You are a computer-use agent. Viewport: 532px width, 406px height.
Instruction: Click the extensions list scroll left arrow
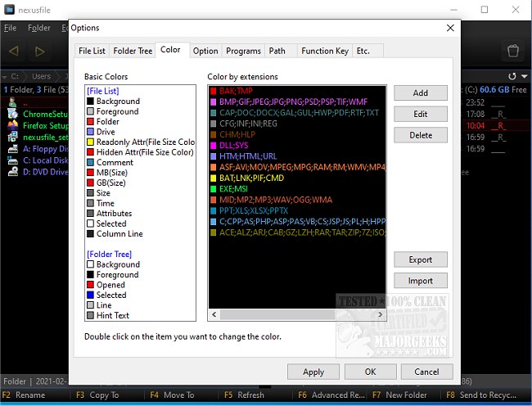pos(214,314)
